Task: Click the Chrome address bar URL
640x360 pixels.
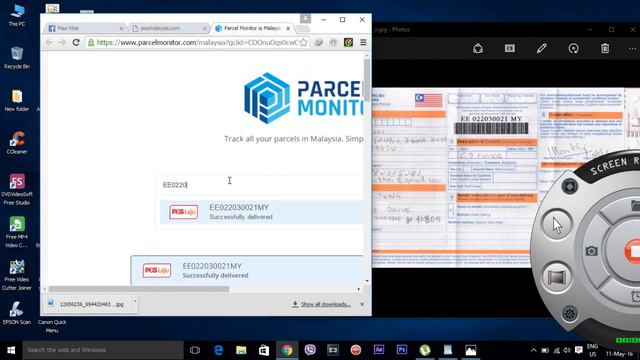Action: [198, 42]
